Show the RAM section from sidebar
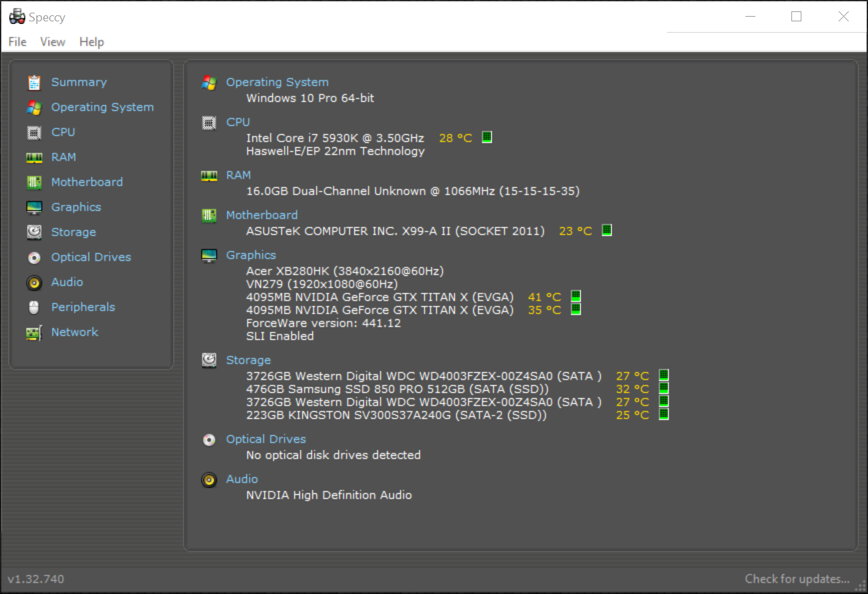This screenshot has width=868, height=594. click(64, 157)
